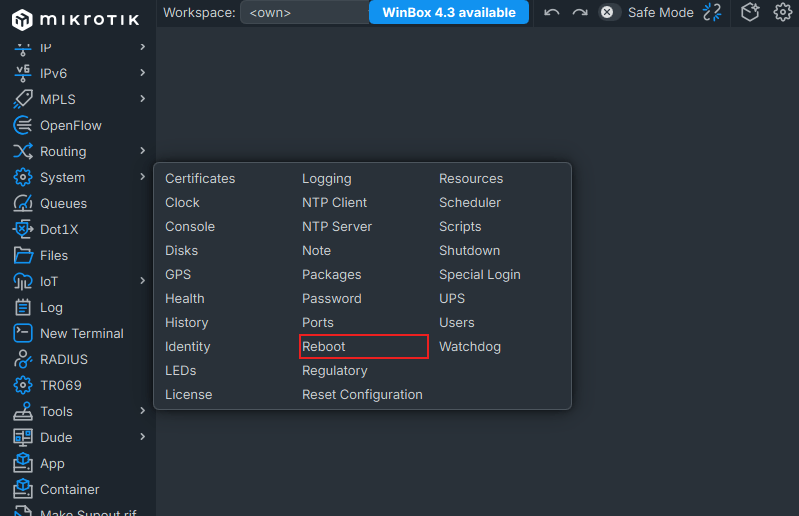
Task: Open Scheduler from System menu
Action: coord(470,203)
